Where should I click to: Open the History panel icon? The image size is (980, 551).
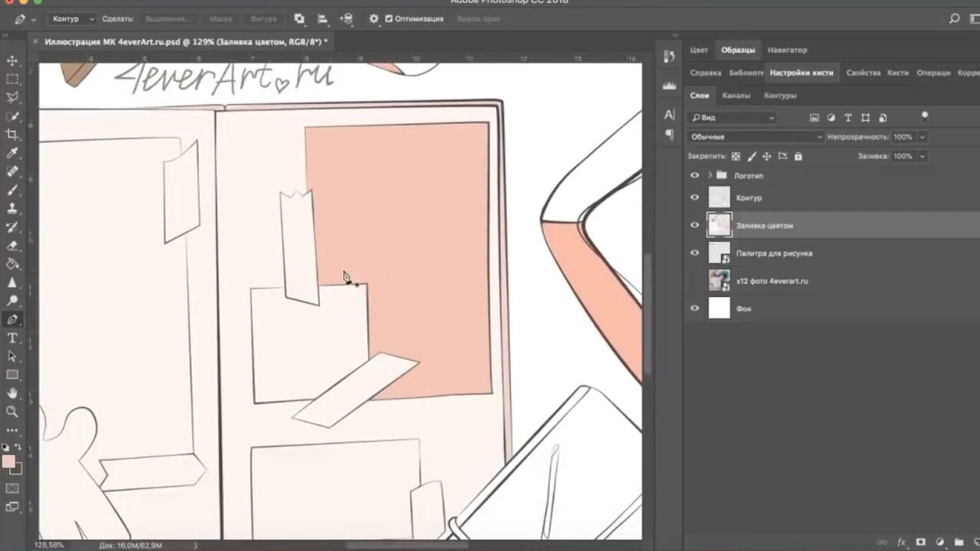(669, 57)
